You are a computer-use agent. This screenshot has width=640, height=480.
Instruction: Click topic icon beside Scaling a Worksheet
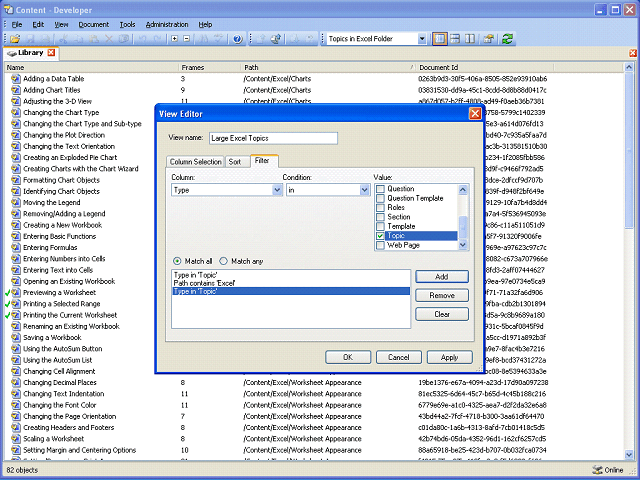[x=16, y=439]
